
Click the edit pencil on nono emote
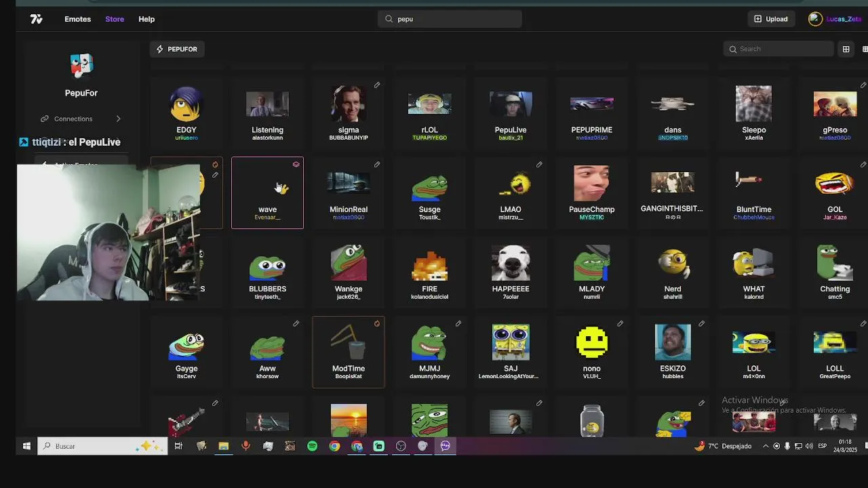(620, 324)
